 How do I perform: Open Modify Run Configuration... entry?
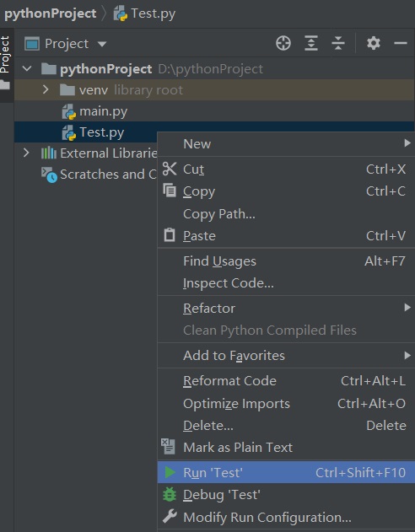pos(286,517)
